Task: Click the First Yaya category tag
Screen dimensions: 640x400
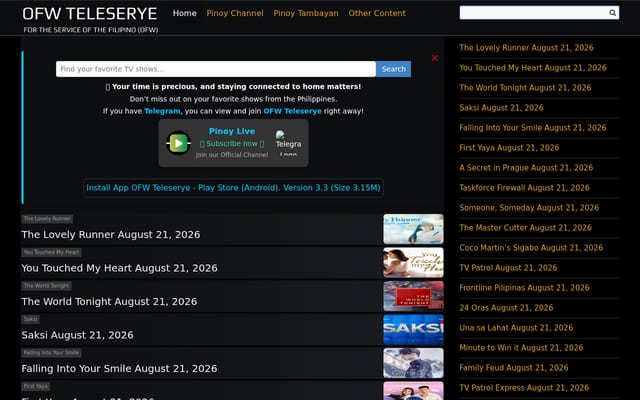Action: [36, 386]
